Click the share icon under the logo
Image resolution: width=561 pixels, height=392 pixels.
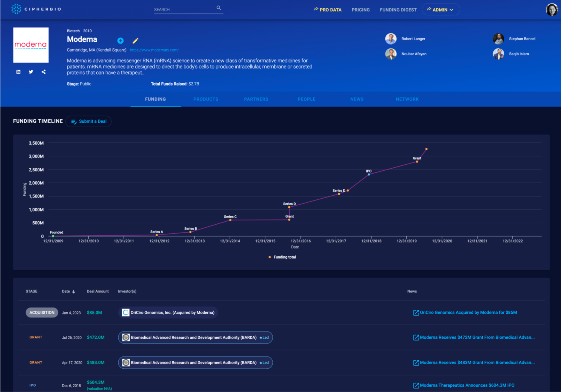pos(44,72)
